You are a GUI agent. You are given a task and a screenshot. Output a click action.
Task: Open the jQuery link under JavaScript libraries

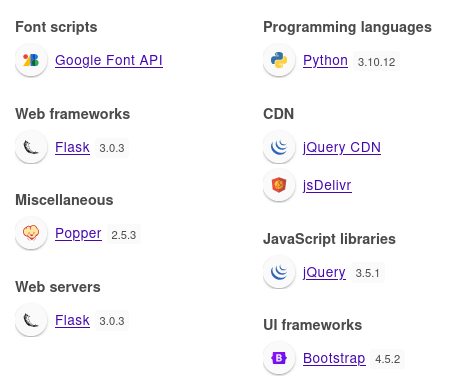tap(324, 272)
